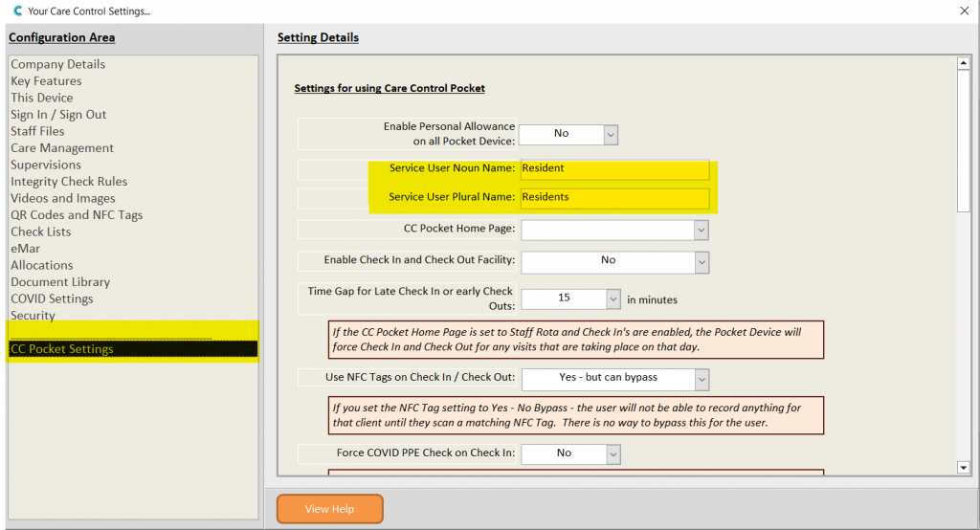Select Security configuration entry
Image resolution: width=980 pixels, height=530 pixels.
(x=33, y=316)
